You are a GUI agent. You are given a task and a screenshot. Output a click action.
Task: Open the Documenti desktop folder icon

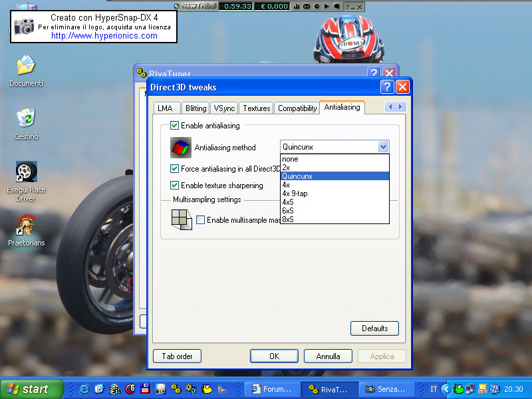[x=26, y=66]
